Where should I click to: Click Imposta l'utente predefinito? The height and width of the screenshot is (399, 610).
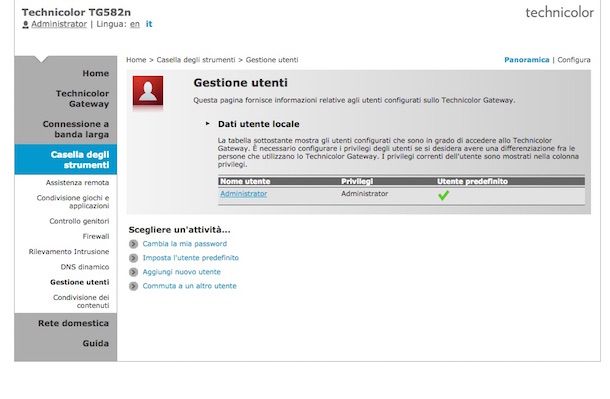click(191, 258)
